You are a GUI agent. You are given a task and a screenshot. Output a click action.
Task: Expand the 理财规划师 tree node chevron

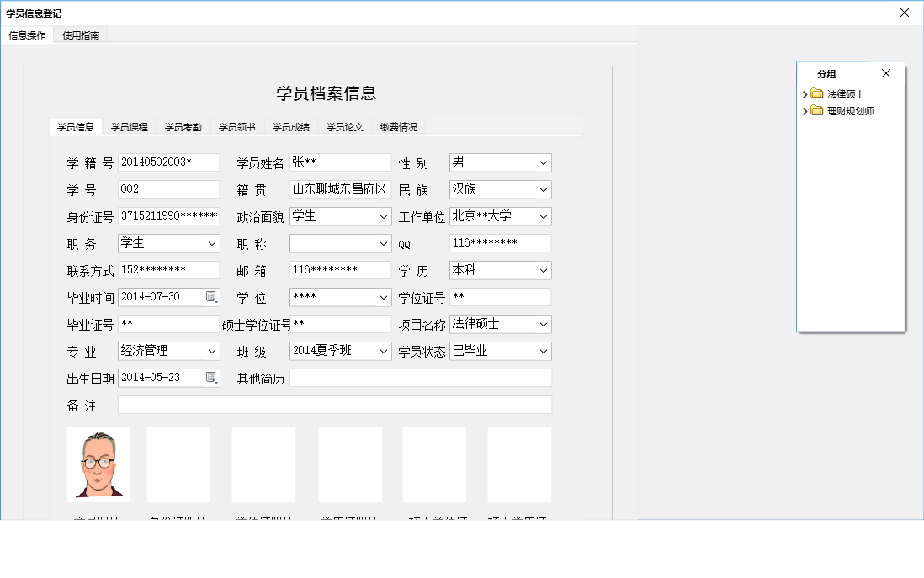tap(805, 110)
